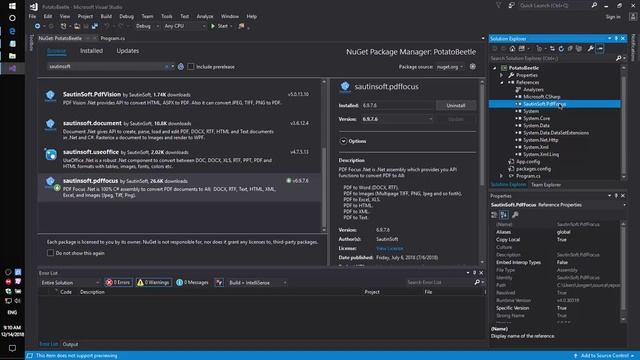Click the Start debugging button
640x360 pixels.
[x=220, y=26]
